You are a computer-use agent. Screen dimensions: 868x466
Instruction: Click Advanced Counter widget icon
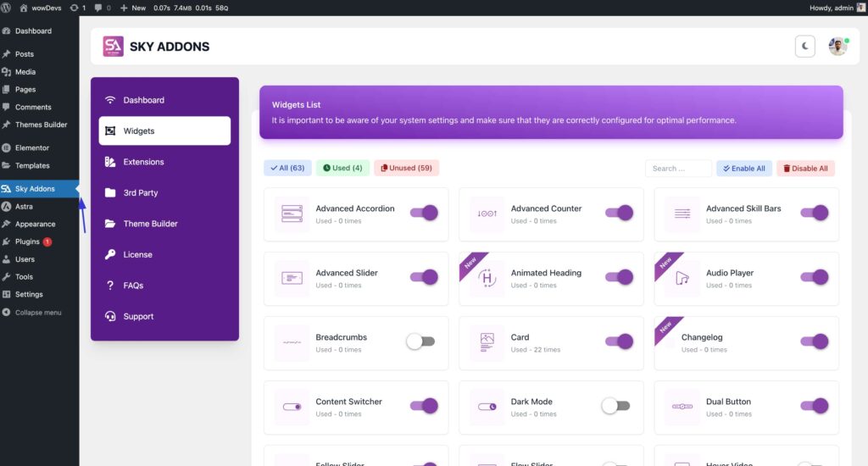(x=487, y=214)
